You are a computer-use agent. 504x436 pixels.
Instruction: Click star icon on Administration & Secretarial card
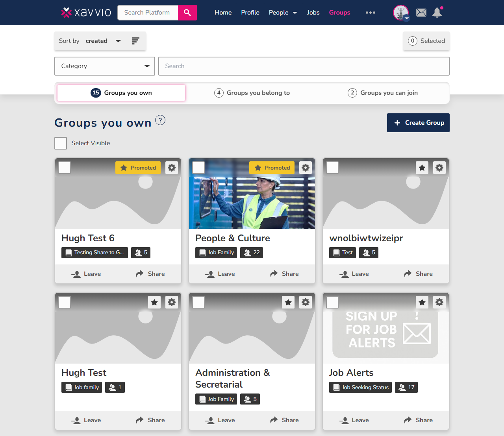click(288, 302)
